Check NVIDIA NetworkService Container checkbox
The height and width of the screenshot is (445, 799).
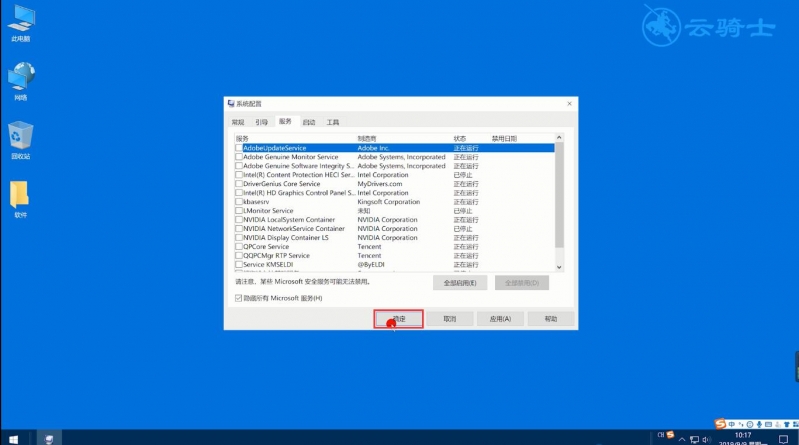pos(238,228)
